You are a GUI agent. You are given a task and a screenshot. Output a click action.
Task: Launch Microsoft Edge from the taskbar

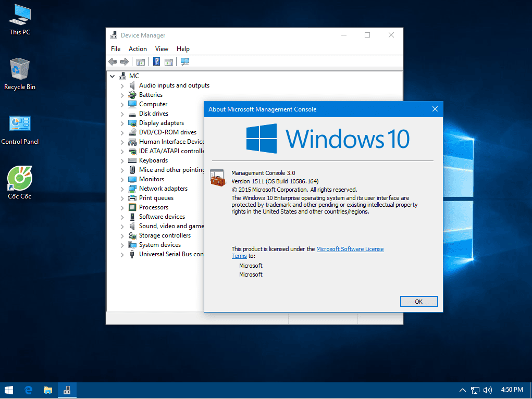pos(29,390)
